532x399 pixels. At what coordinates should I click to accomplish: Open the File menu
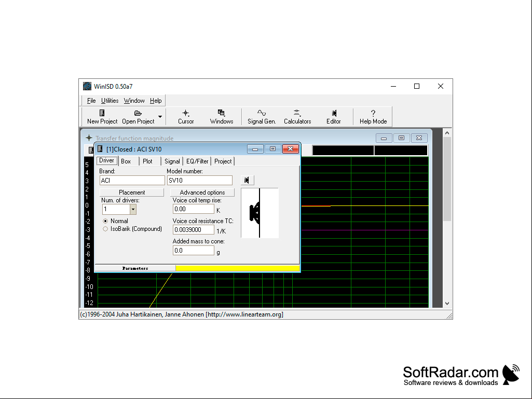[x=91, y=101]
